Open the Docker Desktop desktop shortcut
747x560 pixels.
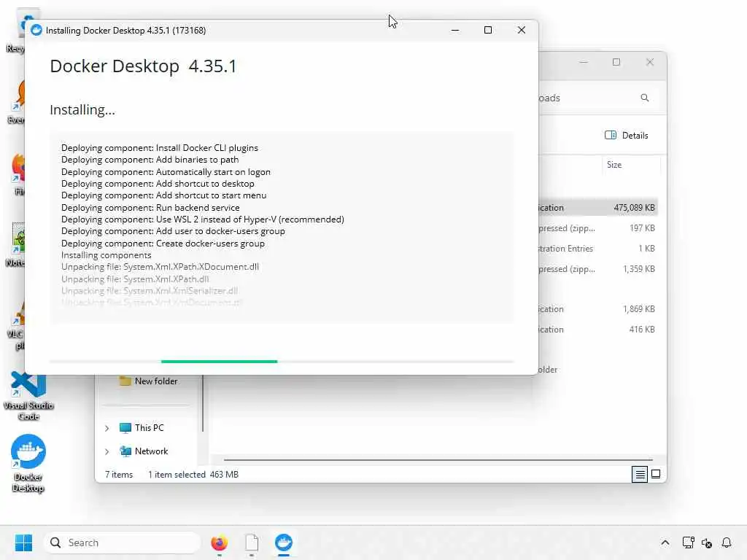(x=28, y=462)
